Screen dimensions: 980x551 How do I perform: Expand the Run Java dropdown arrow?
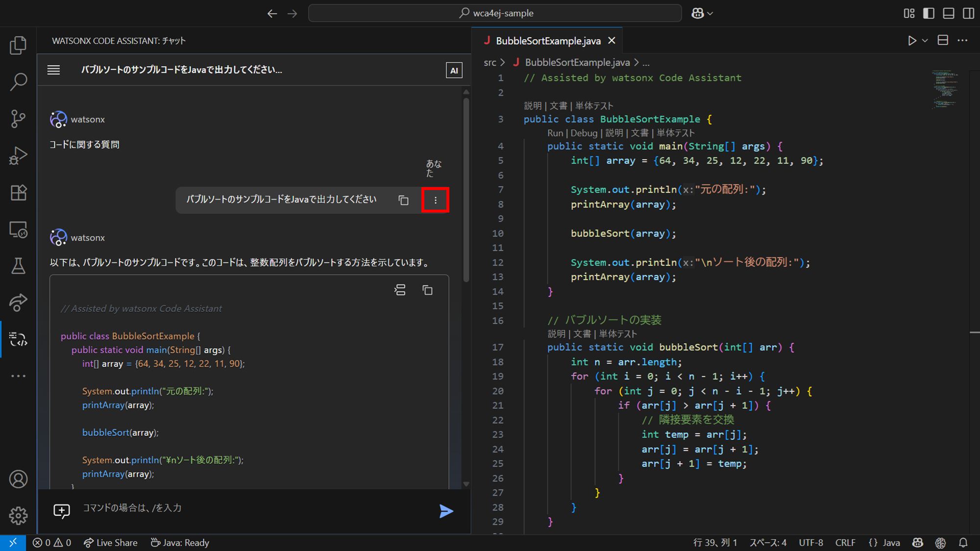coord(925,41)
